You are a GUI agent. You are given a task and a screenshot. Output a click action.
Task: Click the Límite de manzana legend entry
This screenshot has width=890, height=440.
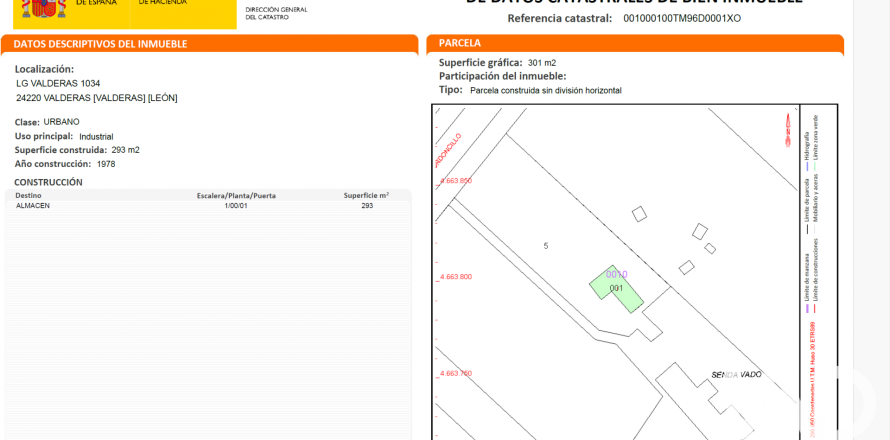(807, 283)
